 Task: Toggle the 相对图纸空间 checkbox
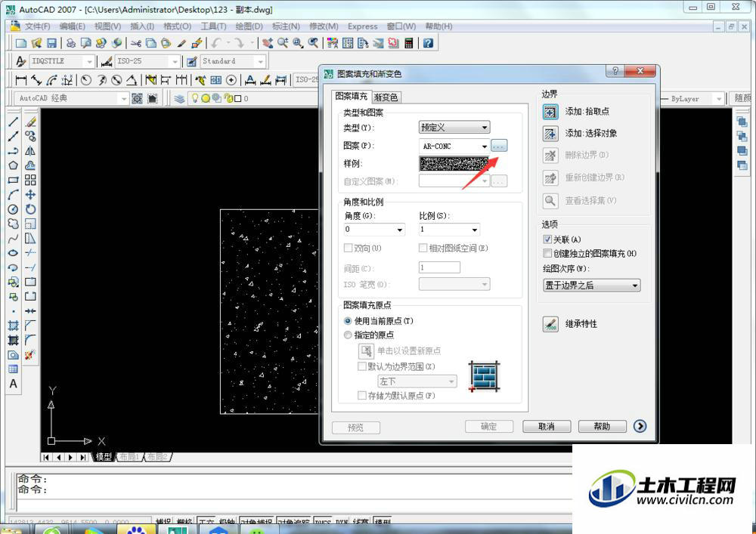tap(423, 248)
